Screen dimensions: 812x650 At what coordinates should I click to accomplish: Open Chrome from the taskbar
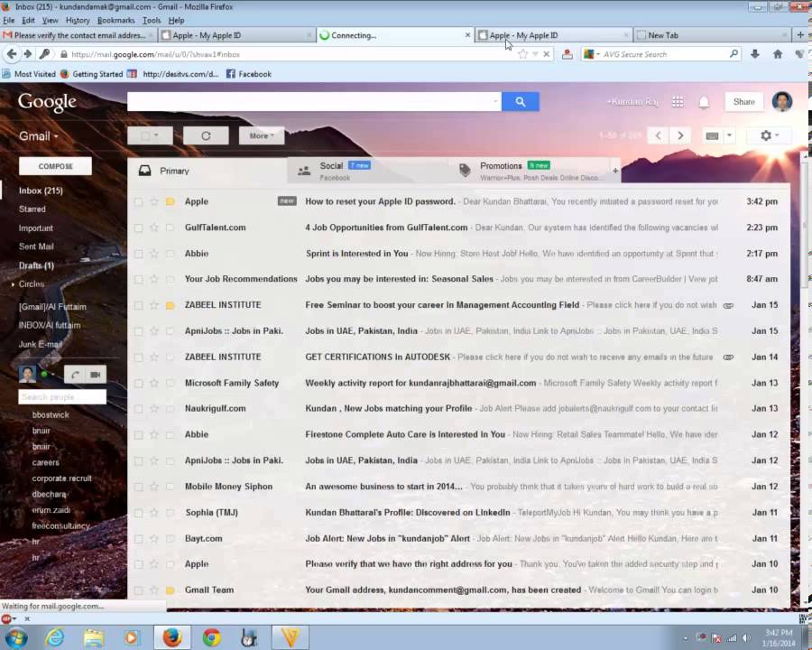pos(211,637)
